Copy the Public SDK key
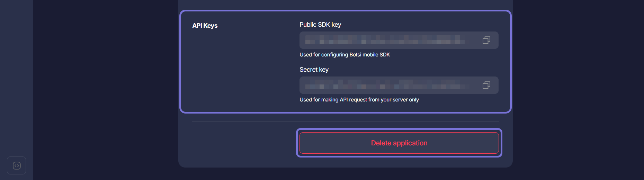644x180 pixels. [486, 40]
